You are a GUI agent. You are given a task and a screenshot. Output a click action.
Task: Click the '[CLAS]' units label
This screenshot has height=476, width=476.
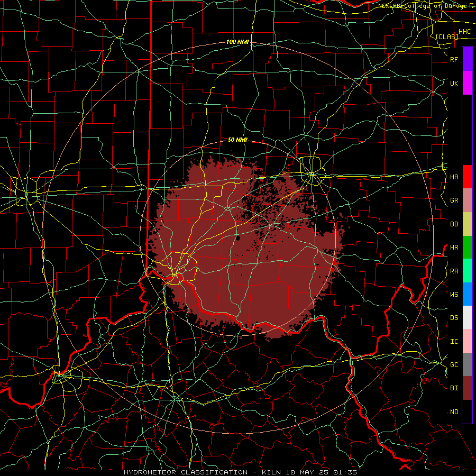pyautogui.click(x=447, y=36)
